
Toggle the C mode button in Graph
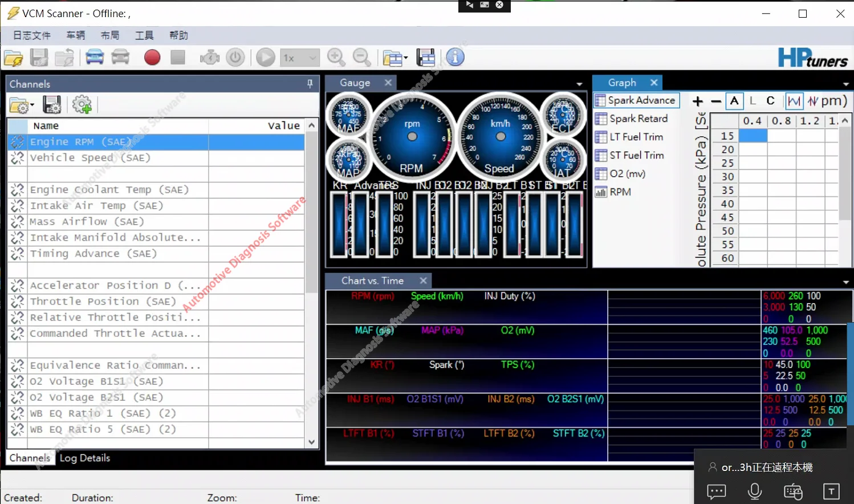point(771,101)
